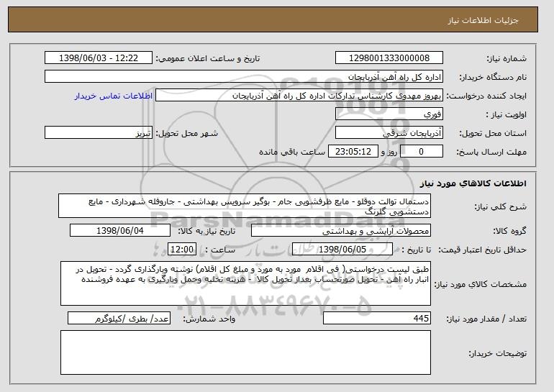This screenshot has width=554, height=392.
Task: Click the remaining time field 23:05:12
Action: (x=353, y=152)
